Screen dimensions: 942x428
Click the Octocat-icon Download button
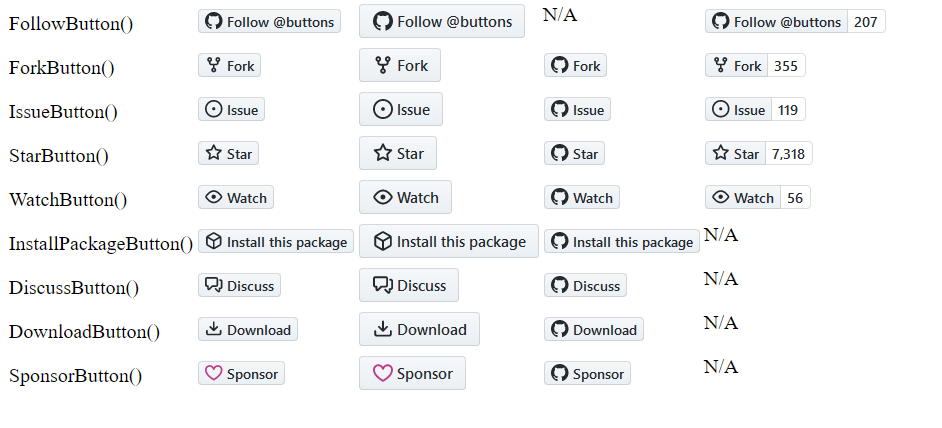(x=594, y=329)
